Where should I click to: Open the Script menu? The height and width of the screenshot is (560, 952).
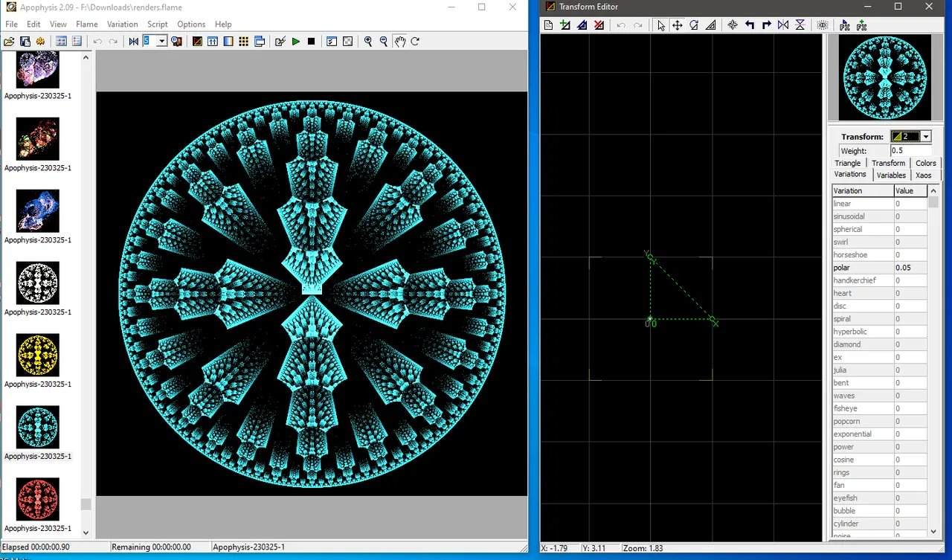pos(157,25)
